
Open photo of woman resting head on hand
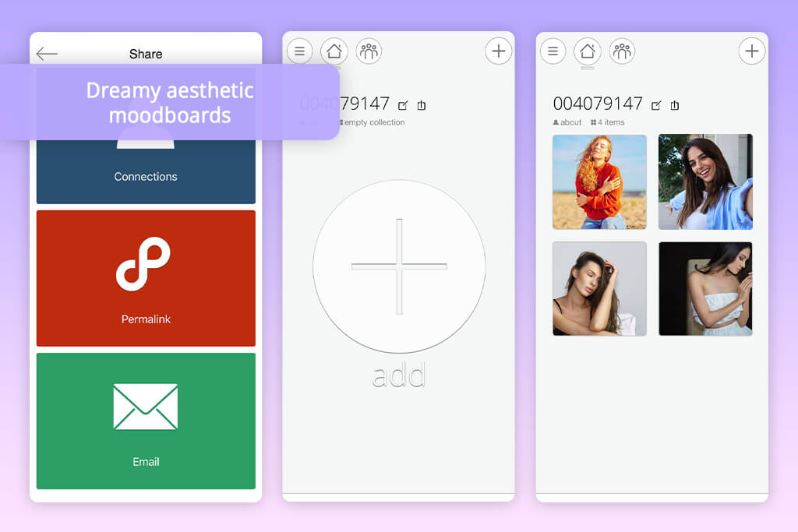coord(599,288)
